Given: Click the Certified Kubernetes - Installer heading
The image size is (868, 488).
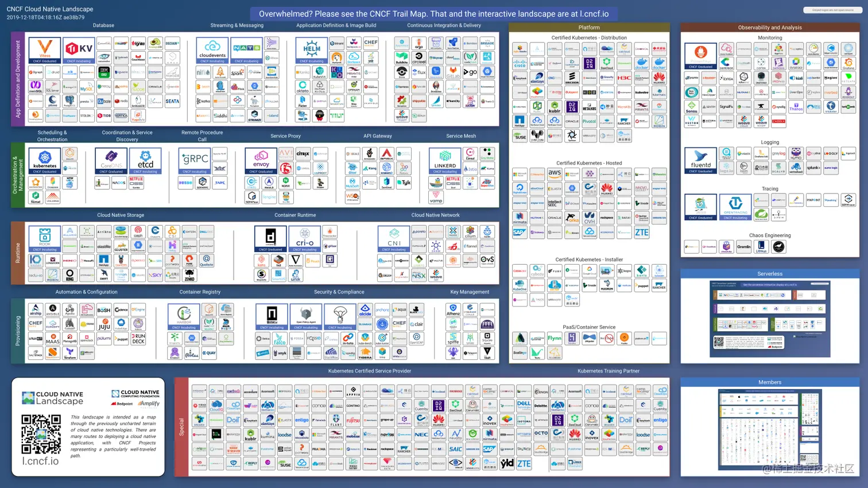Looking at the screenshot, I should click(x=589, y=260).
